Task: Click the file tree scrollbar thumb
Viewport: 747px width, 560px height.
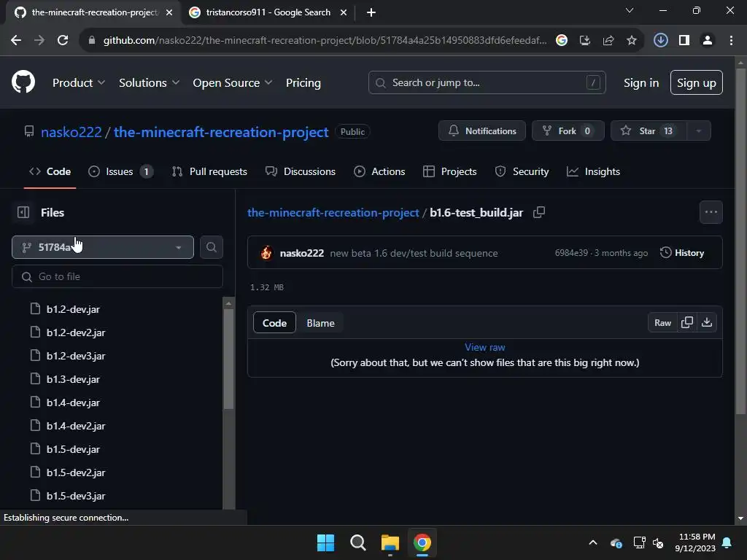Action: pyautogui.click(x=228, y=359)
